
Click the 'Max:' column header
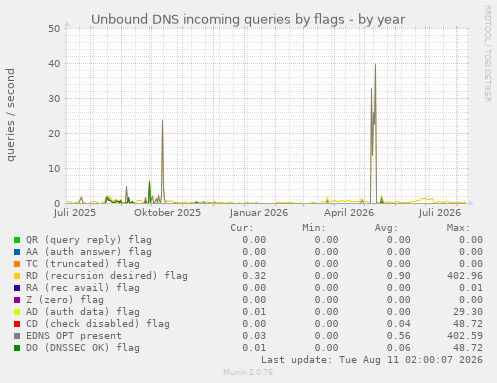point(458,228)
